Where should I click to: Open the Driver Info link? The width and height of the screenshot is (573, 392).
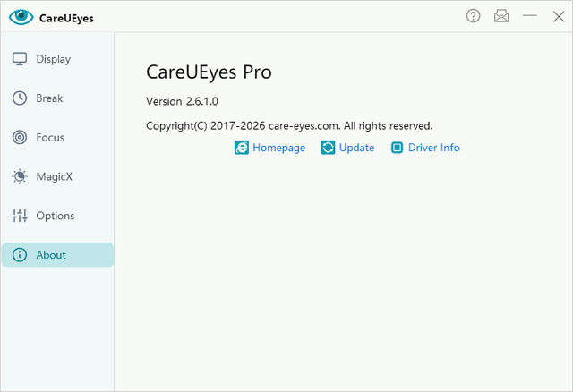[433, 148]
